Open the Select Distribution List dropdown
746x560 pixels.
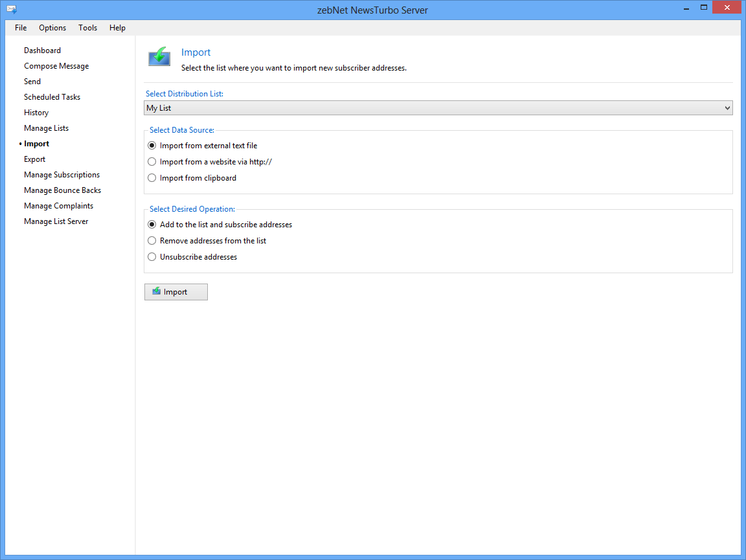click(x=438, y=108)
